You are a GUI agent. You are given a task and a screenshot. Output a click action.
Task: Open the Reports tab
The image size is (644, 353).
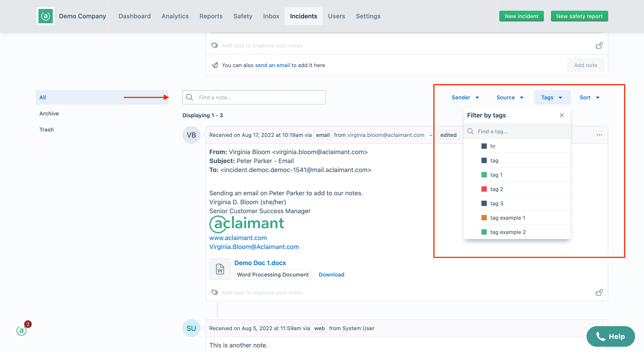pos(211,16)
